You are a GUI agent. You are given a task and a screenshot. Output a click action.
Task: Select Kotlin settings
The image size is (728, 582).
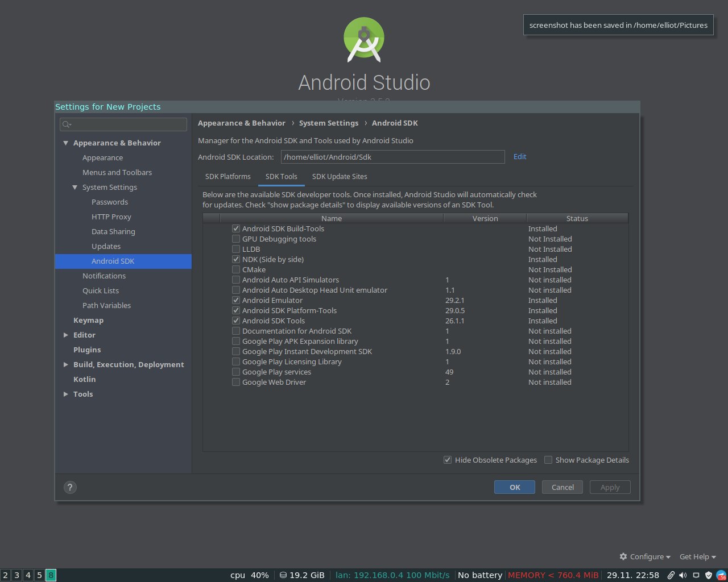84,379
